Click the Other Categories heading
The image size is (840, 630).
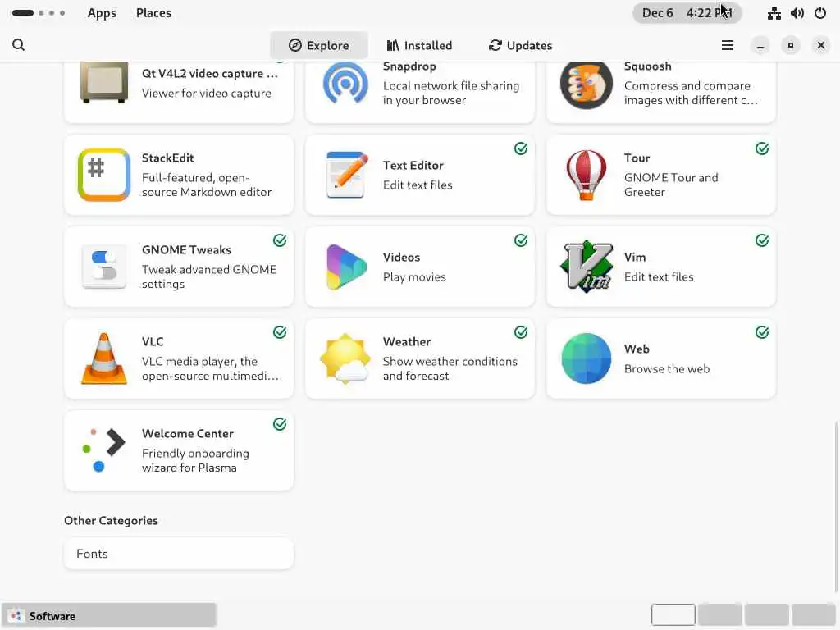111,521
